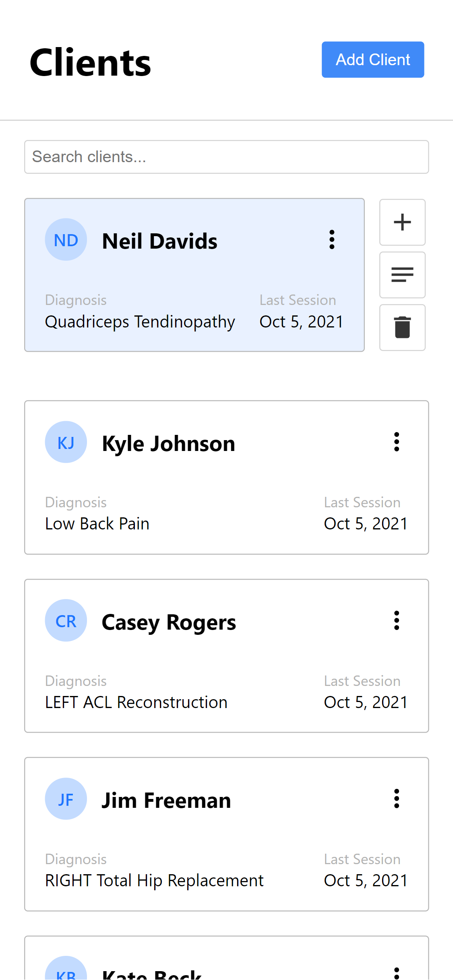This screenshot has width=453, height=980.
Task: Open Jim Freeman's three-dot options menu
Action: (397, 799)
